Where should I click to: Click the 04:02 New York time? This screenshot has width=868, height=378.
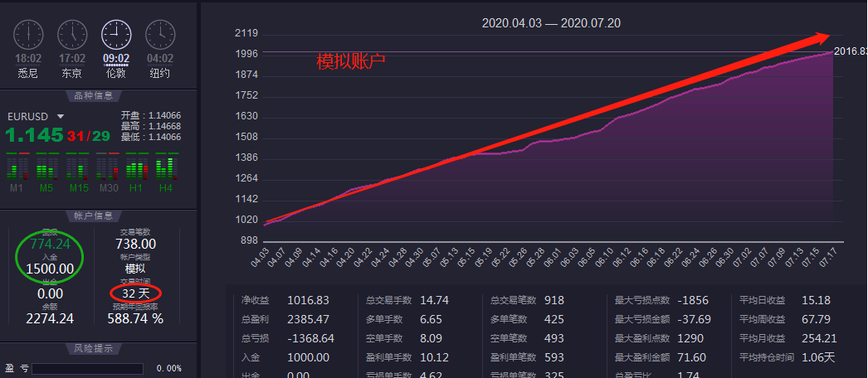(160, 59)
